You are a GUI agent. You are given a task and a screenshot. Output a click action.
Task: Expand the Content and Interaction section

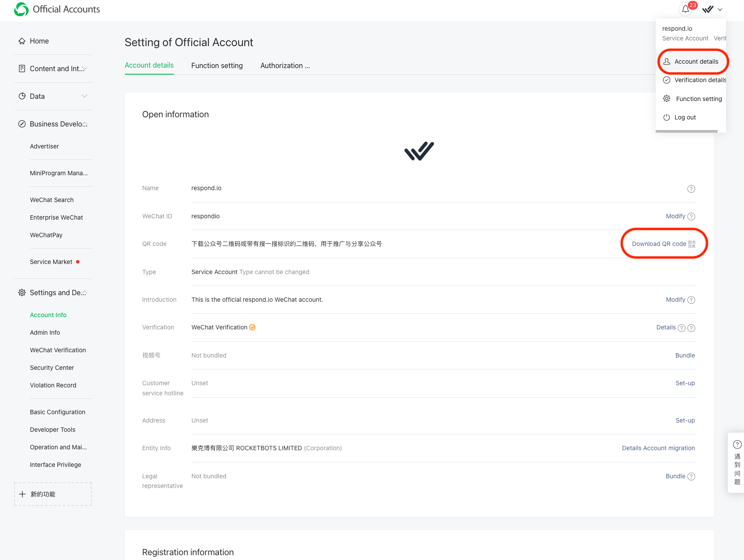click(x=84, y=69)
